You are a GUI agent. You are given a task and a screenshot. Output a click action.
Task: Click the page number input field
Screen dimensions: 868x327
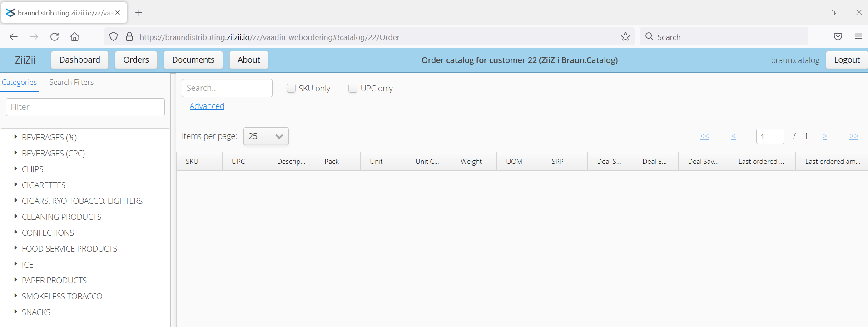tap(770, 136)
